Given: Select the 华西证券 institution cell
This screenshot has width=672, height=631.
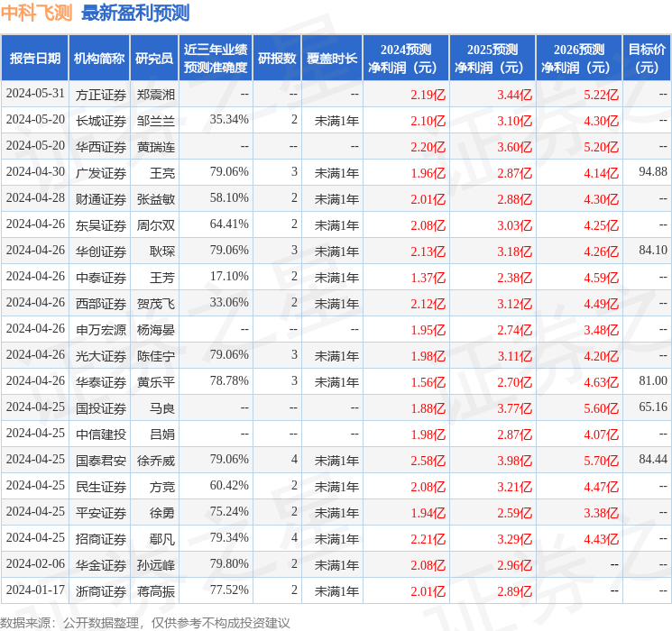Looking at the screenshot, I should 101,147.
